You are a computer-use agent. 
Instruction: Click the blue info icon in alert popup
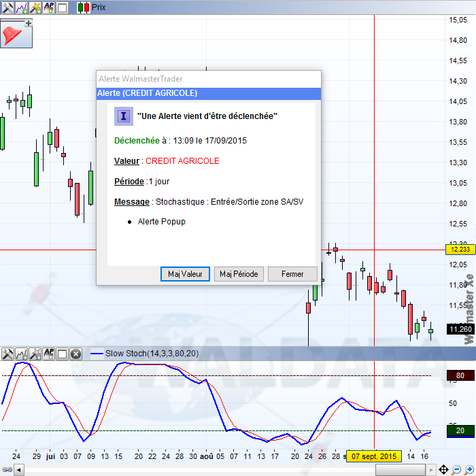tap(124, 116)
